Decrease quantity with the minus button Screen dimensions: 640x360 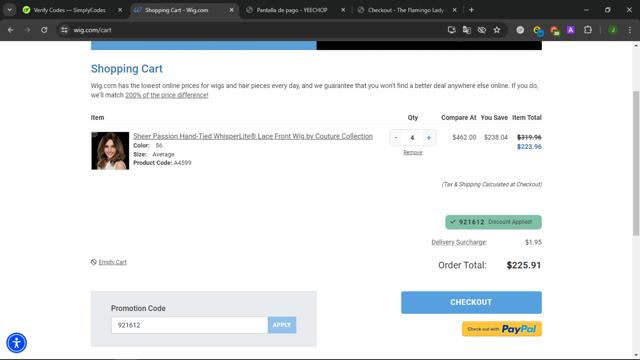point(396,138)
